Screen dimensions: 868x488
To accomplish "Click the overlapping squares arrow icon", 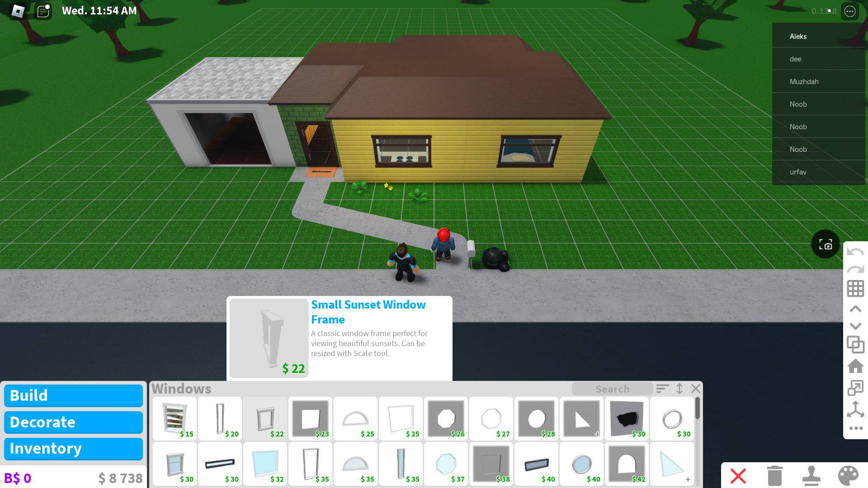I will [855, 388].
